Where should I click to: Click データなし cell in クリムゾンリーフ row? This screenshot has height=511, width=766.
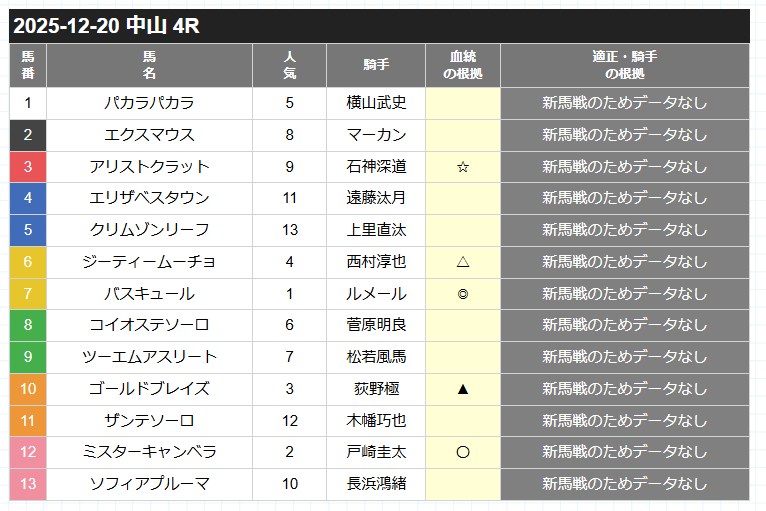pos(624,230)
